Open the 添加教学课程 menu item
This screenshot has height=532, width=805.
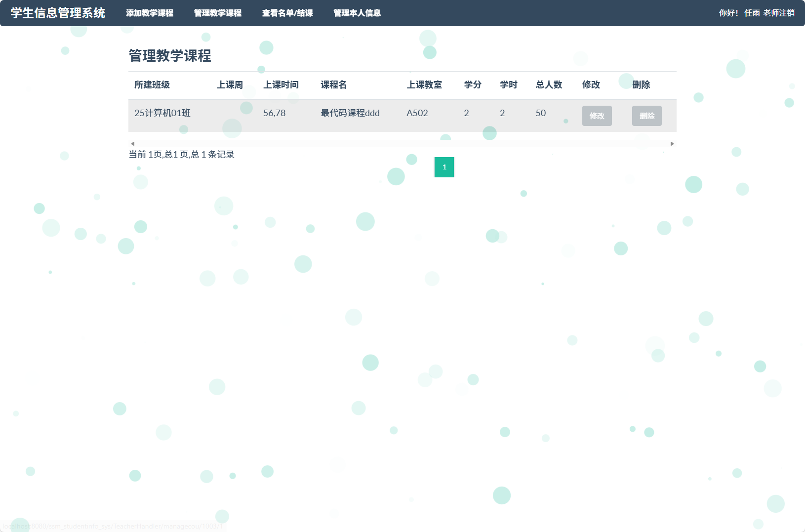tap(150, 13)
